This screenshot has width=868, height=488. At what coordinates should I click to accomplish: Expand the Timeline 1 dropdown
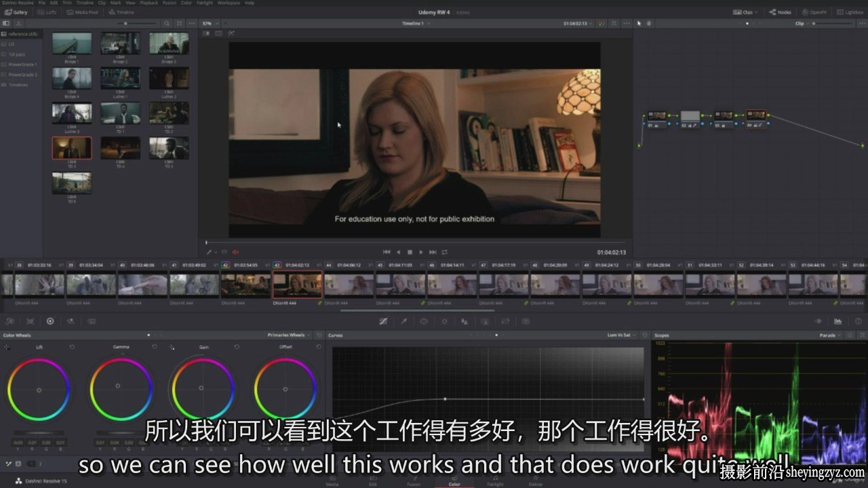416,23
